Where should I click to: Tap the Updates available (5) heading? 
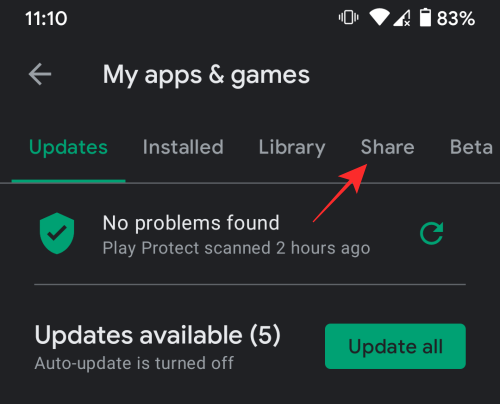click(x=158, y=335)
